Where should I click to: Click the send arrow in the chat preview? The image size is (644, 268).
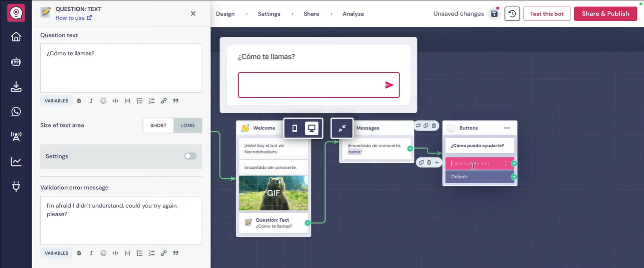[389, 85]
